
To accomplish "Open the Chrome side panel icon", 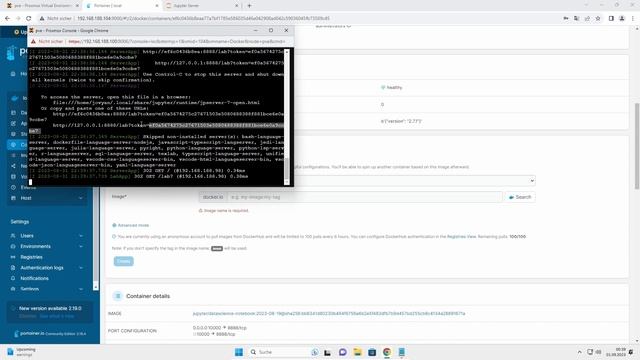I will click(x=611, y=18).
